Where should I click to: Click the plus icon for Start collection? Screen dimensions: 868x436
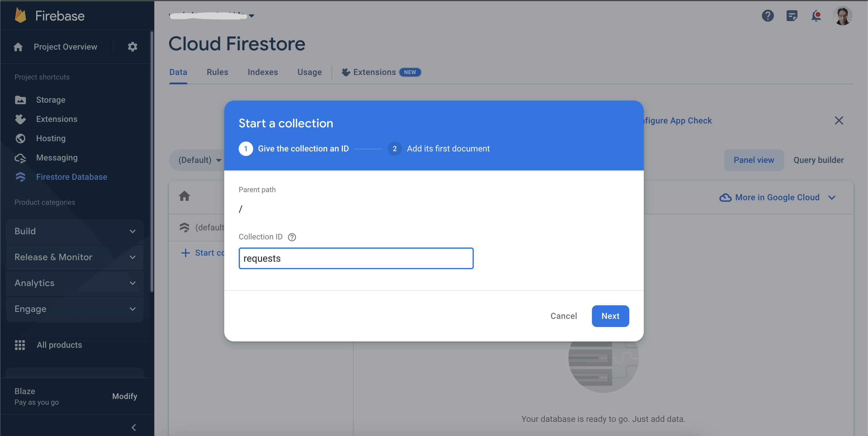pyautogui.click(x=185, y=253)
